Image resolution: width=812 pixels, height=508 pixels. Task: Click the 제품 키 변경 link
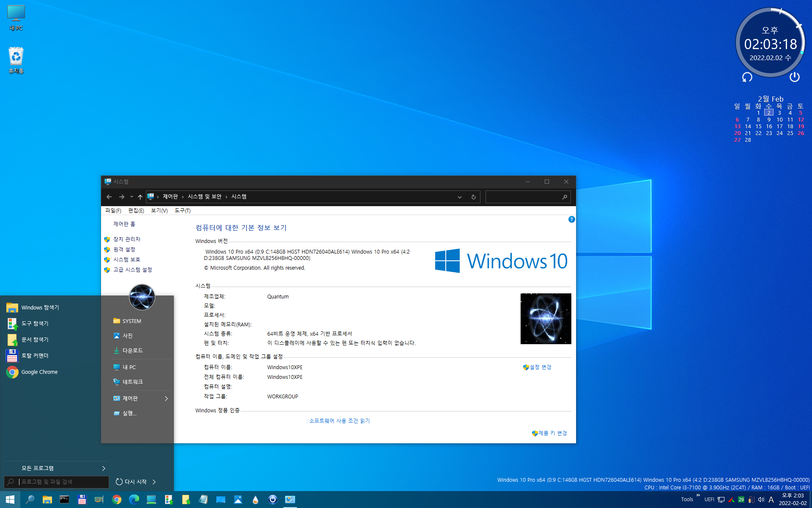553,433
